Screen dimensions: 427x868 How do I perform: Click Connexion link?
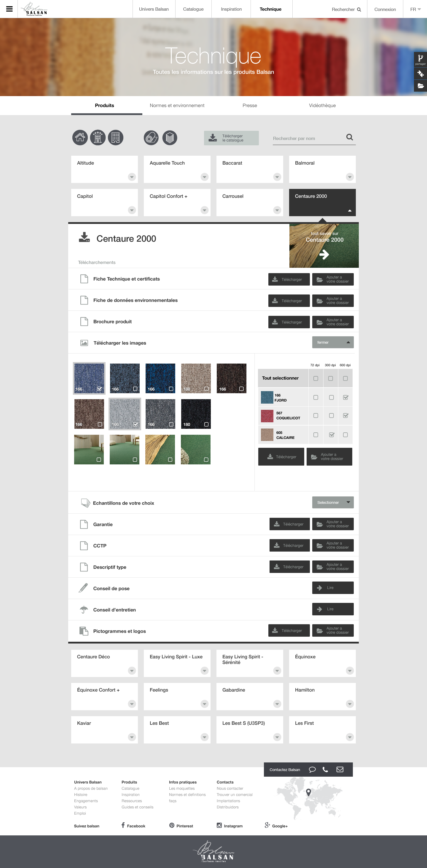tap(385, 9)
